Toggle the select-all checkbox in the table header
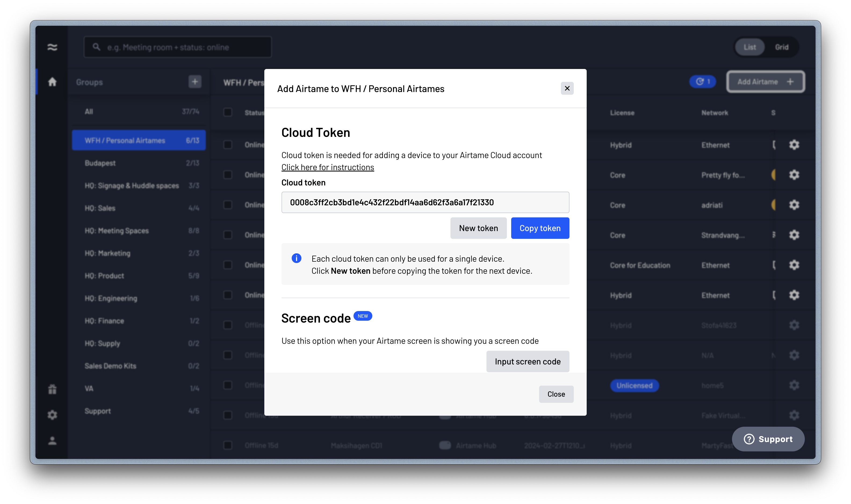 (x=228, y=112)
